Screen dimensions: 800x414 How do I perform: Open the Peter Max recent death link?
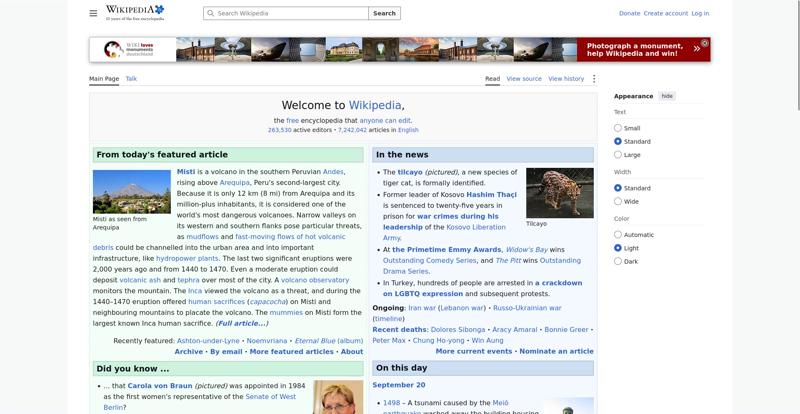pyautogui.click(x=389, y=340)
